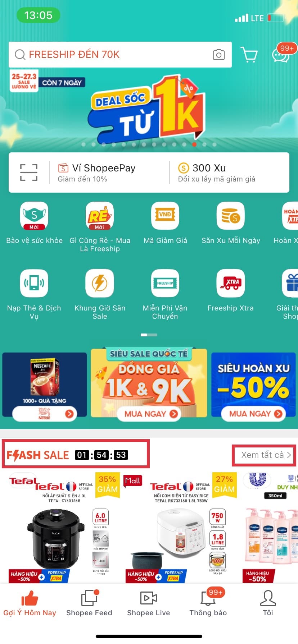Tap MUA NGAY on Siêu Hoàn Xu banner
This screenshot has width=298, height=644.
[x=253, y=414]
